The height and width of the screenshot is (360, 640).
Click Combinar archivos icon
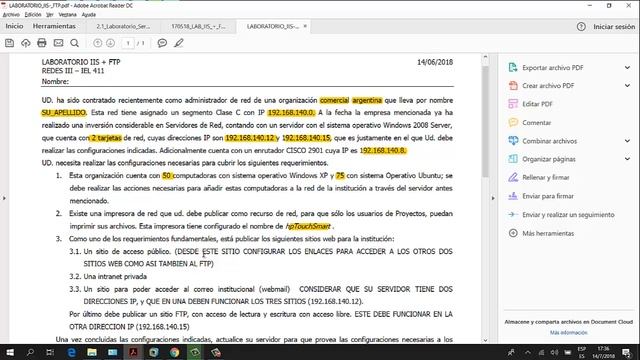click(x=513, y=141)
